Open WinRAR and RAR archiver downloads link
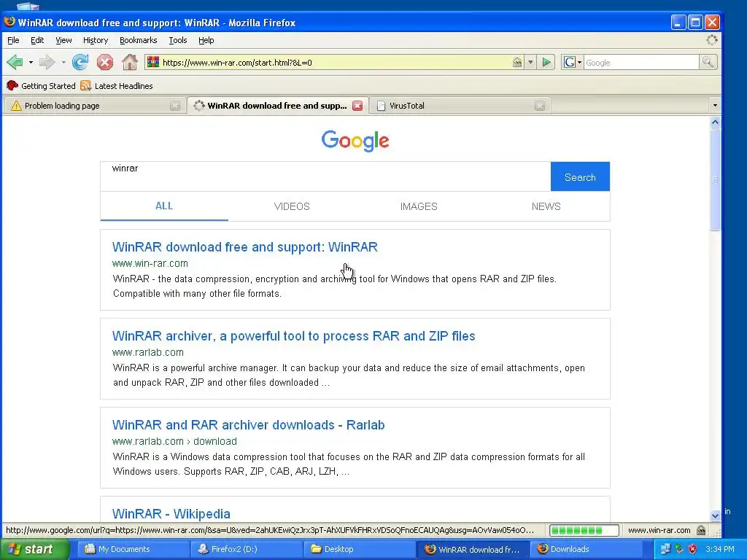The image size is (747, 560). (248, 425)
